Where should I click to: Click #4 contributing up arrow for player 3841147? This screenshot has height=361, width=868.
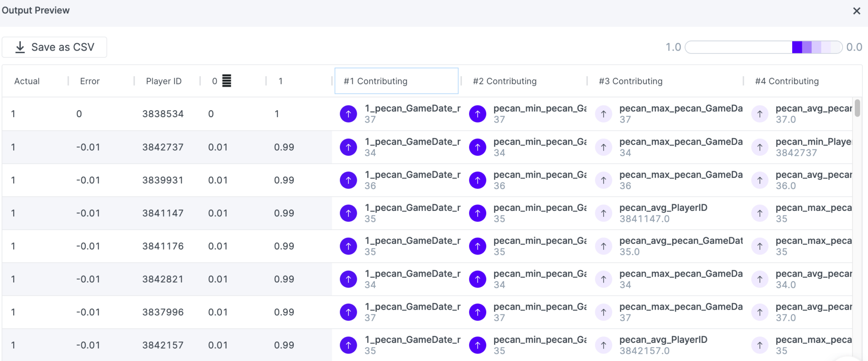[x=760, y=213]
